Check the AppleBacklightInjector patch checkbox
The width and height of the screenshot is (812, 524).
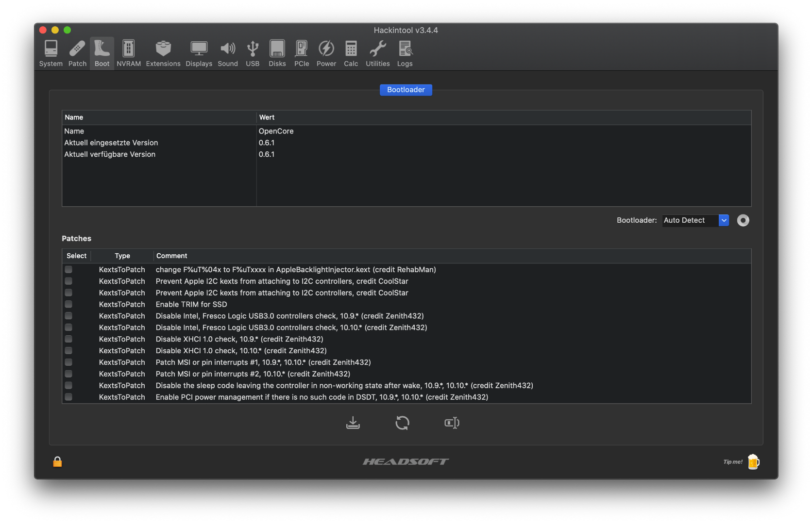click(x=68, y=269)
